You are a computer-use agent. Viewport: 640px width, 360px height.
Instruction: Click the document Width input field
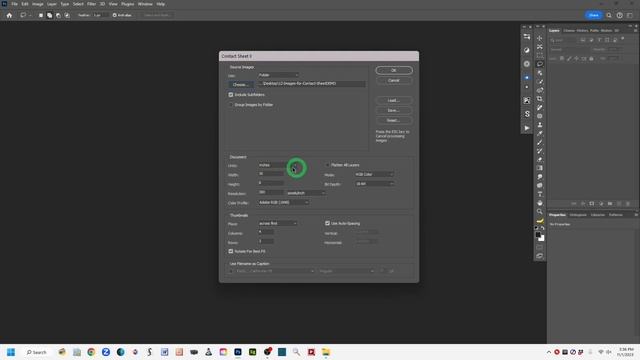(271, 174)
